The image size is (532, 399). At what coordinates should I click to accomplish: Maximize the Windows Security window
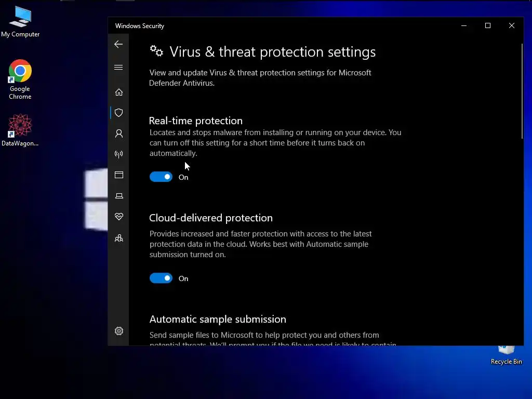(487, 26)
